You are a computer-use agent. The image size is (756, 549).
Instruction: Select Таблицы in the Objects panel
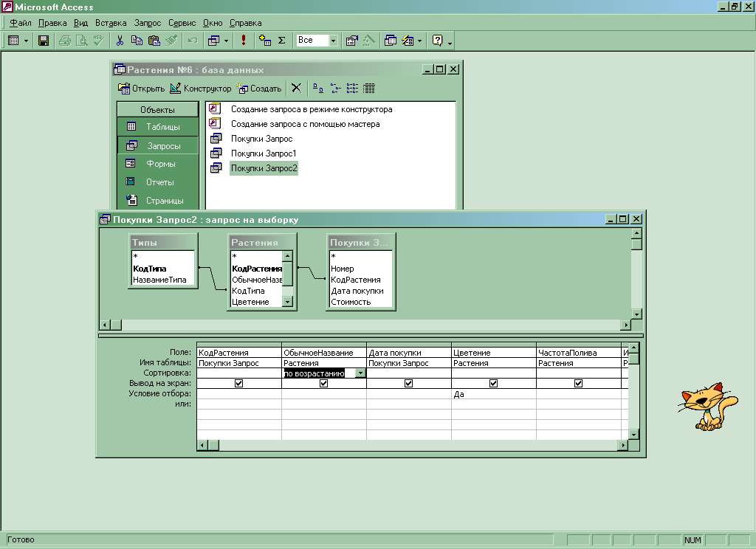[157, 127]
